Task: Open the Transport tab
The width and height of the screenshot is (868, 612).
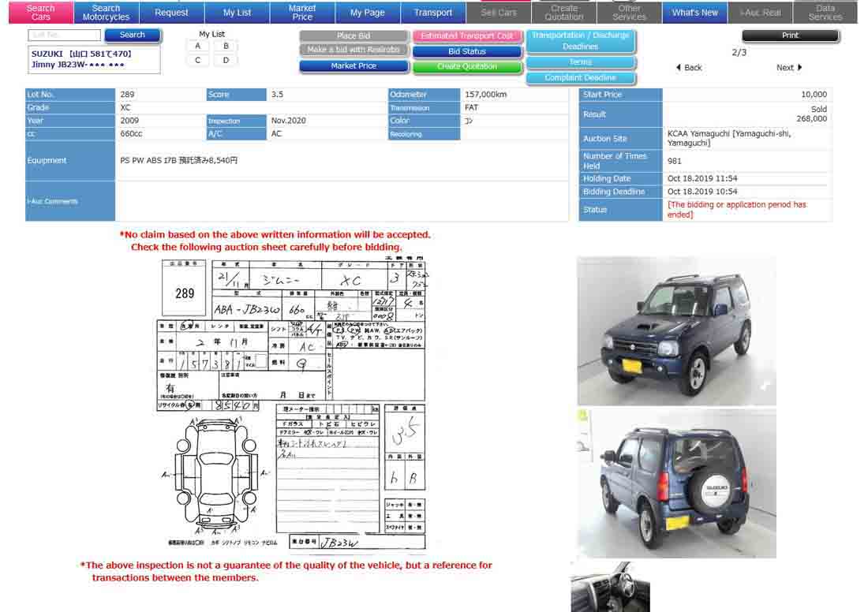Action: click(433, 12)
